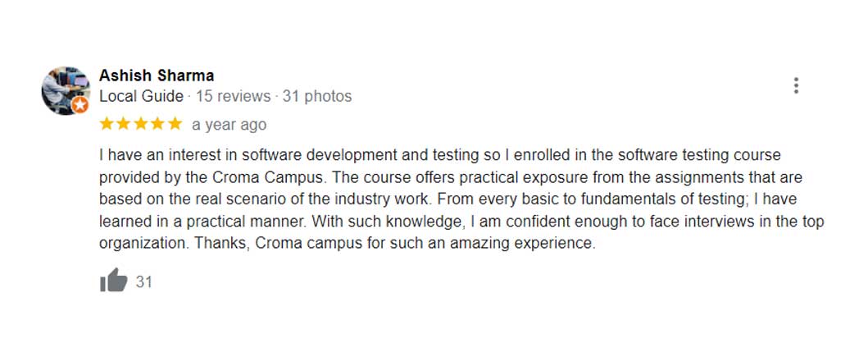Click the orange Local Guide badge icon
The width and height of the screenshot is (868, 348).
80,105
